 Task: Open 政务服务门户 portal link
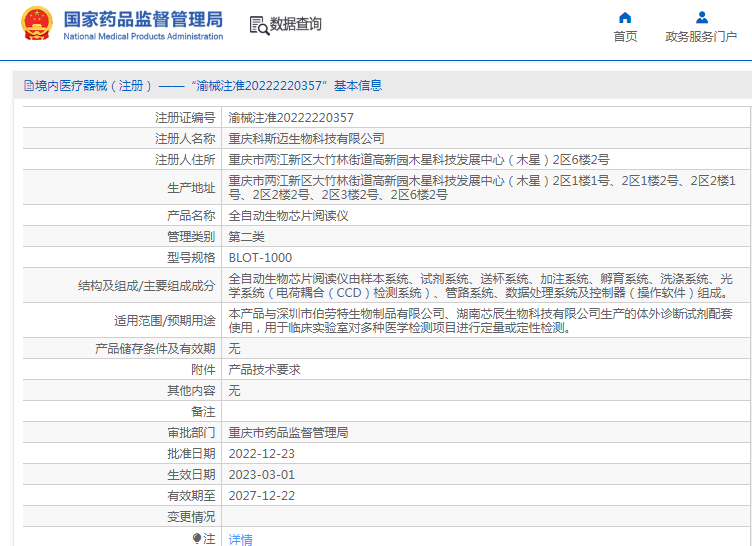701,36
